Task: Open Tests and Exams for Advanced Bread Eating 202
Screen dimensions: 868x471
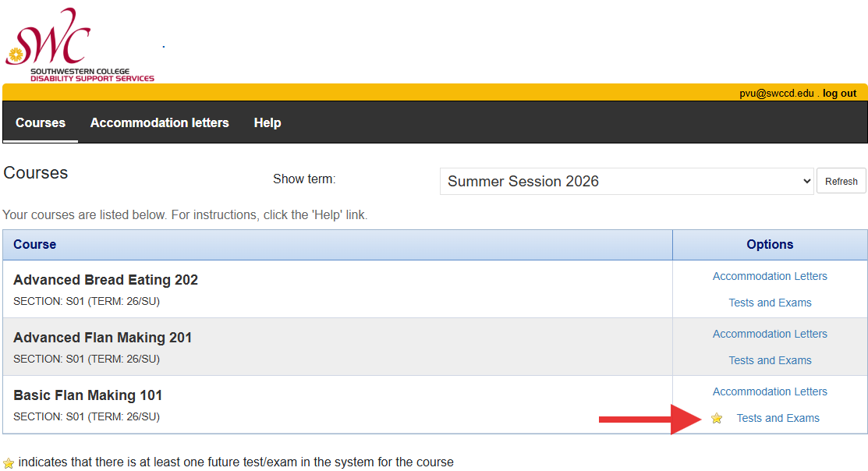Action: coord(770,303)
